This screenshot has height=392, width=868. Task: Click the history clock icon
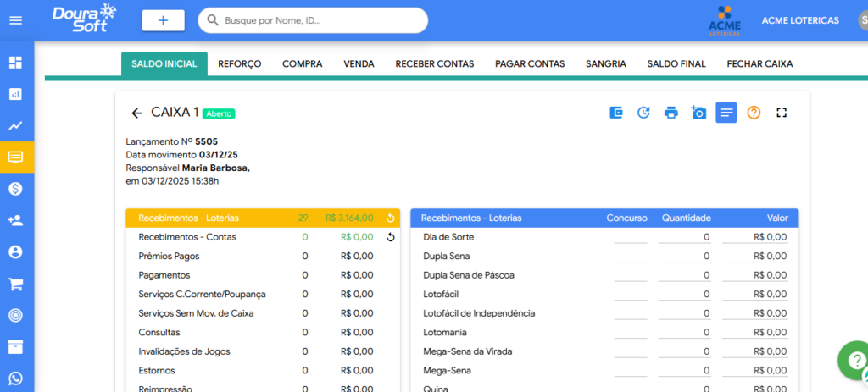(643, 113)
